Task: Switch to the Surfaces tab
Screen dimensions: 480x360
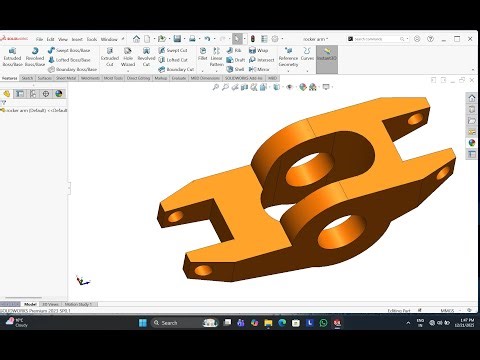Action: point(44,78)
